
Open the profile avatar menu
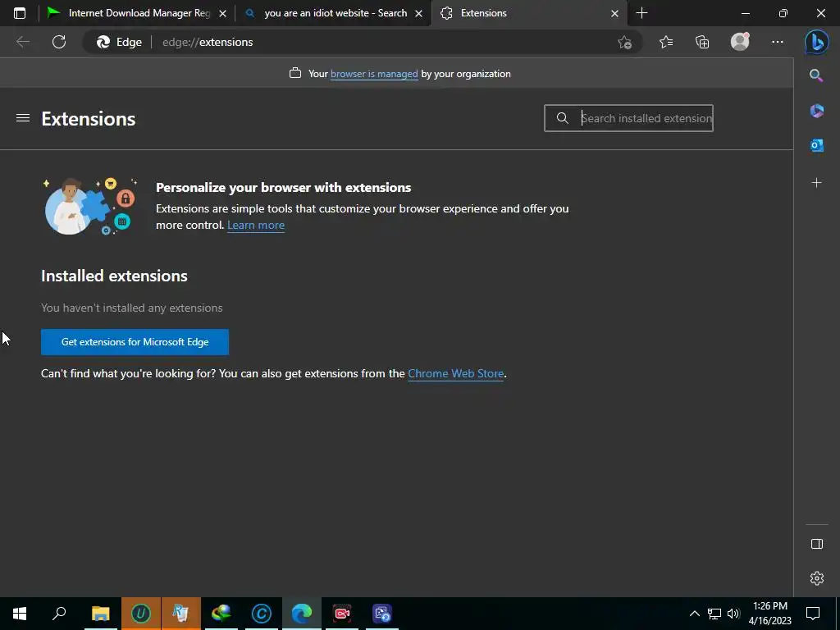(x=740, y=42)
